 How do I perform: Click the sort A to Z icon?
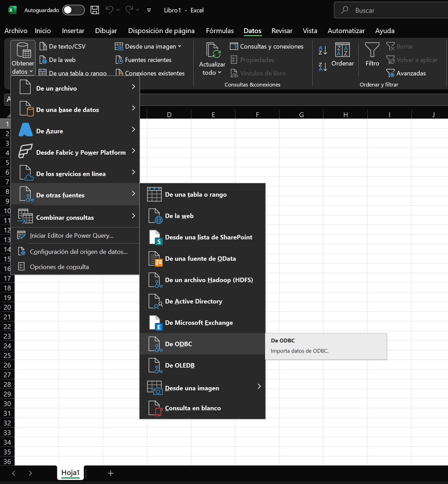click(323, 50)
